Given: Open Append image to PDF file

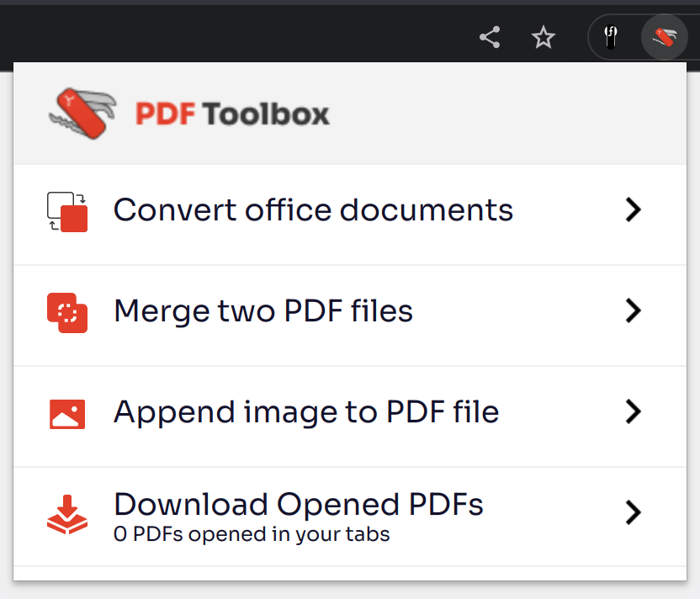Looking at the screenshot, I should 306,412.
